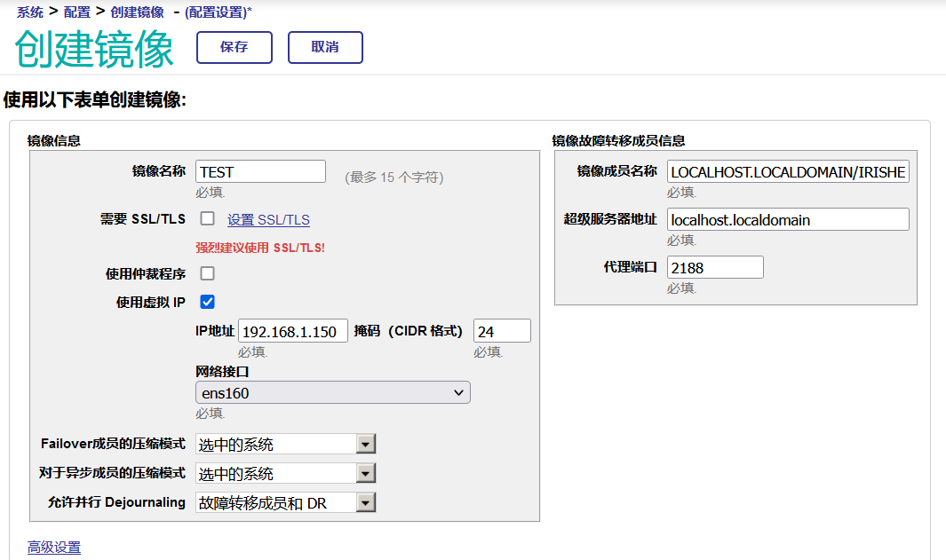
Task: Open the 网络接口 ens160 dropdown
Action: coord(332,392)
